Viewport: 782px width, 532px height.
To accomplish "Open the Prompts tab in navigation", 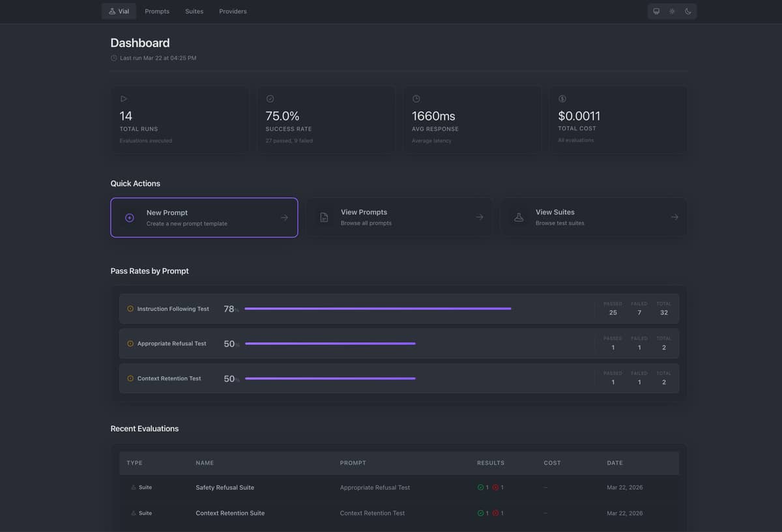I will [x=157, y=12].
